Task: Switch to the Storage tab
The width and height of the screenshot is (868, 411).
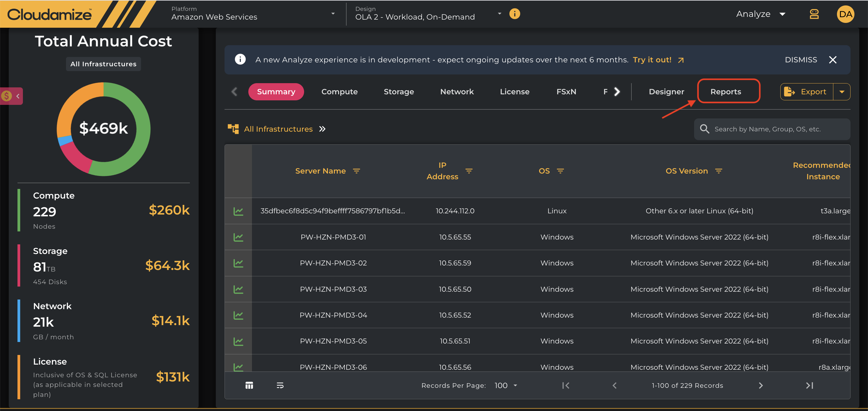Action: tap(399, 92)
